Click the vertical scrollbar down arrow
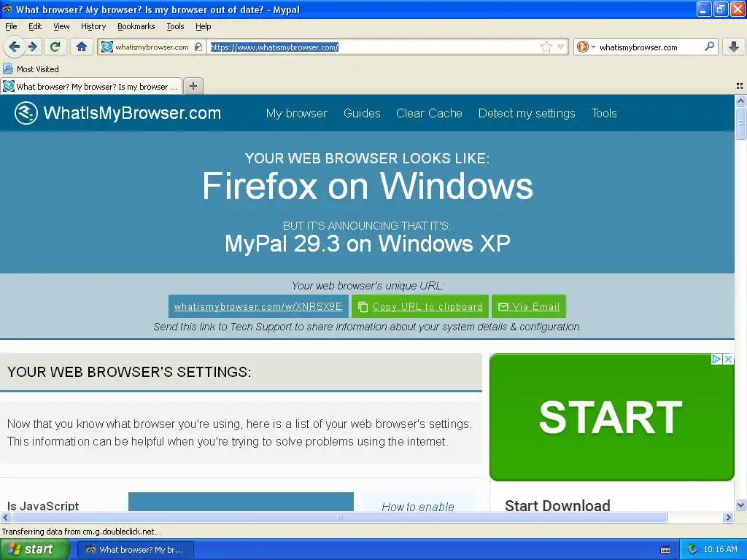 (x=740, y=505)
